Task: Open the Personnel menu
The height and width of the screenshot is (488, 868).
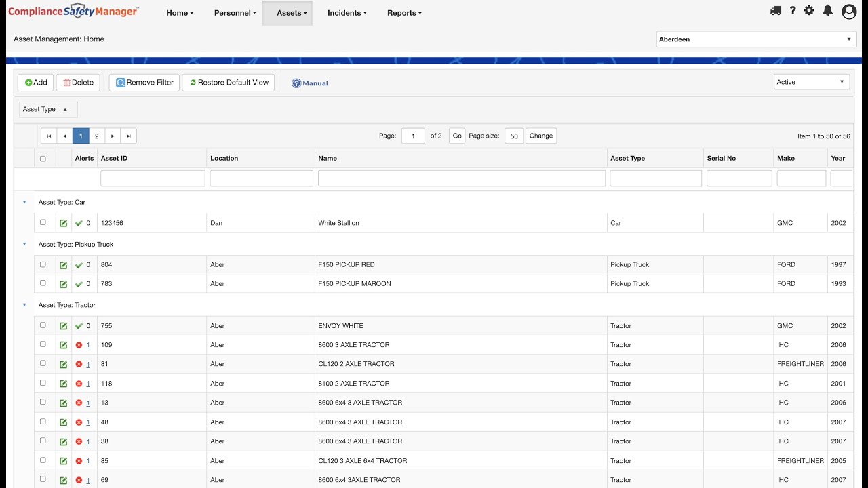Action: coord(235,13)
